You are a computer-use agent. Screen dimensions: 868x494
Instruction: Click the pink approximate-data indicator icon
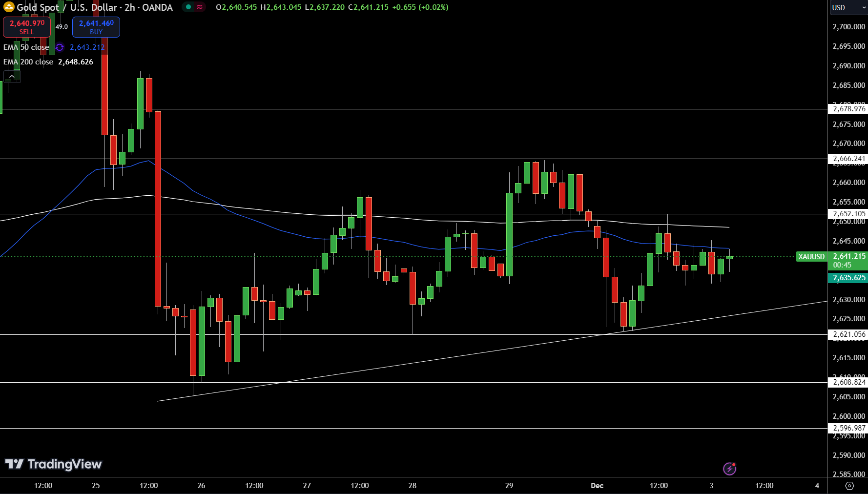pos(200,7)
